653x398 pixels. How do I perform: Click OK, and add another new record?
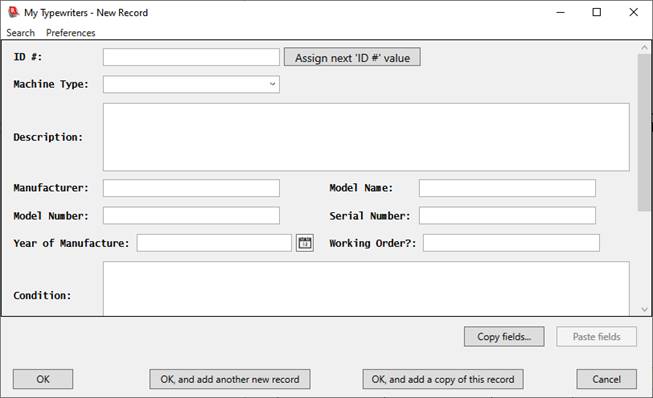click(x=230, y=379)
